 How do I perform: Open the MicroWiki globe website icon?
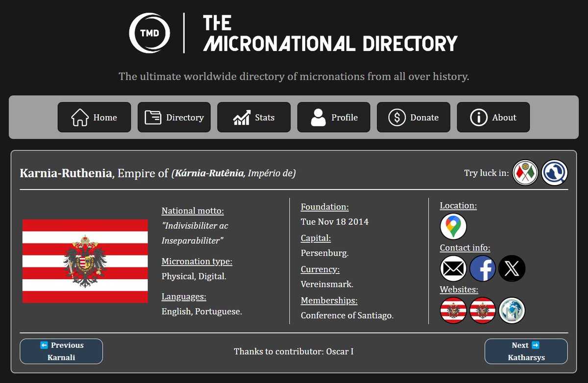coord(512,311)
